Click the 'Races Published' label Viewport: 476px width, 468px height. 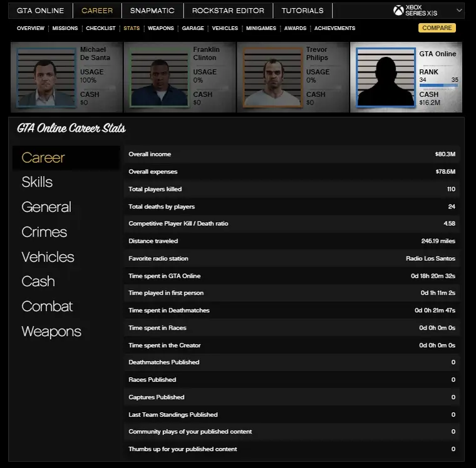(x=152, y=380)
